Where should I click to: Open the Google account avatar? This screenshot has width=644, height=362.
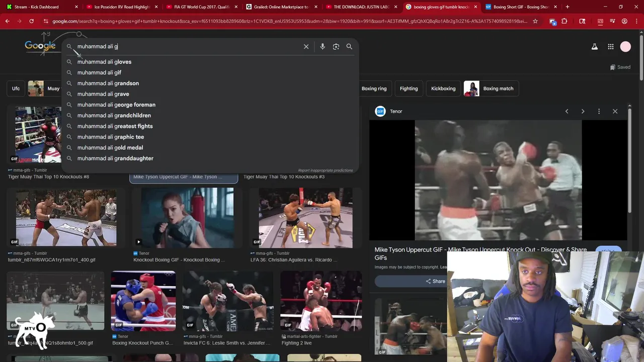click(625, 46)
